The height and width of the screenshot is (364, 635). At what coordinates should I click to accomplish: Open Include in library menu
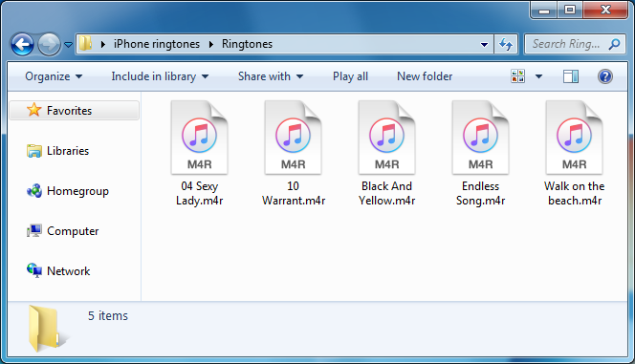point(160,76)
